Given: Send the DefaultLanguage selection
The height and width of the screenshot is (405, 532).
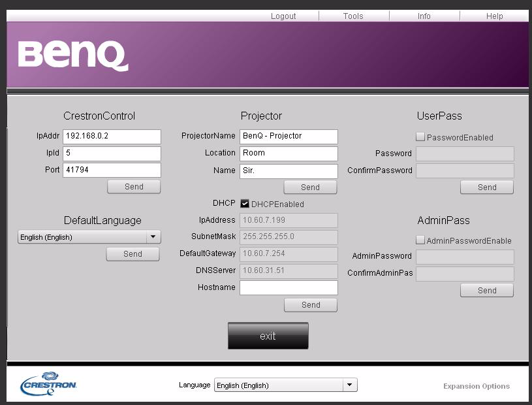Looking at the screenshot, I should coord(133,254).
